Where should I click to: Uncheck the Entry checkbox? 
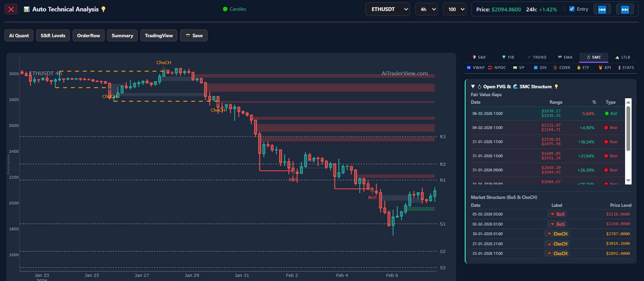(572, 9)
